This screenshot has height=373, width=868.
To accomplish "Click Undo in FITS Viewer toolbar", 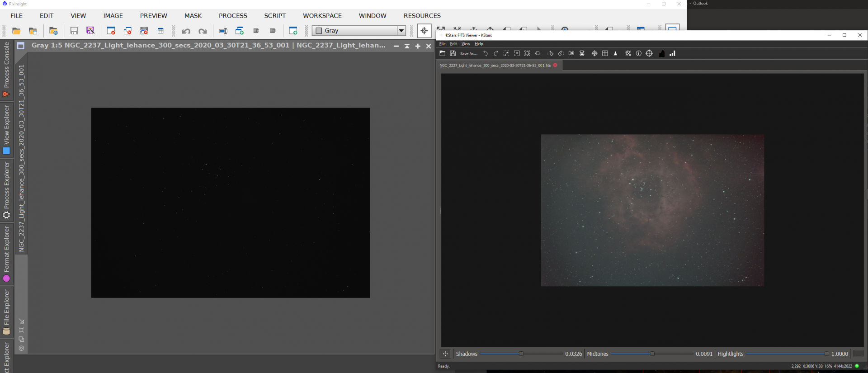I will [x=486, y=53].
